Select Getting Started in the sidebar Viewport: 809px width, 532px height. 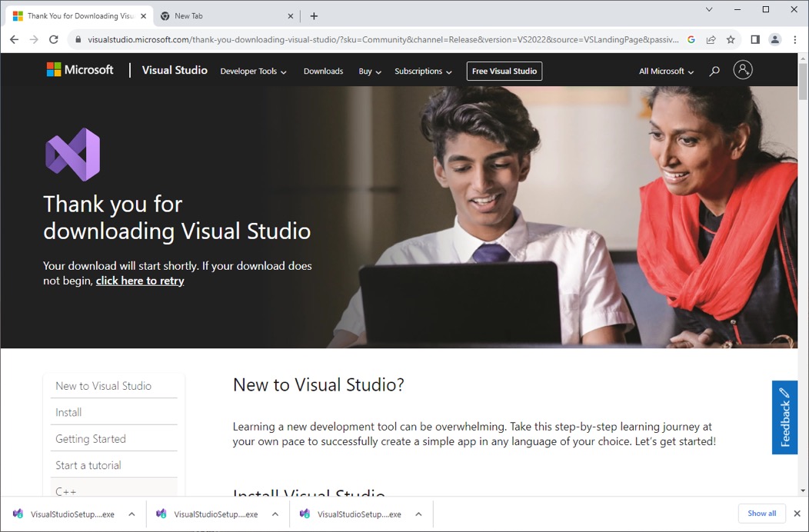click(91, 439)
